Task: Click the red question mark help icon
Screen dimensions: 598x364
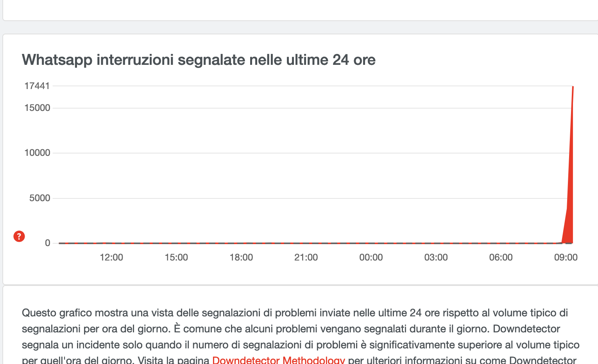Action: point(18,236)
